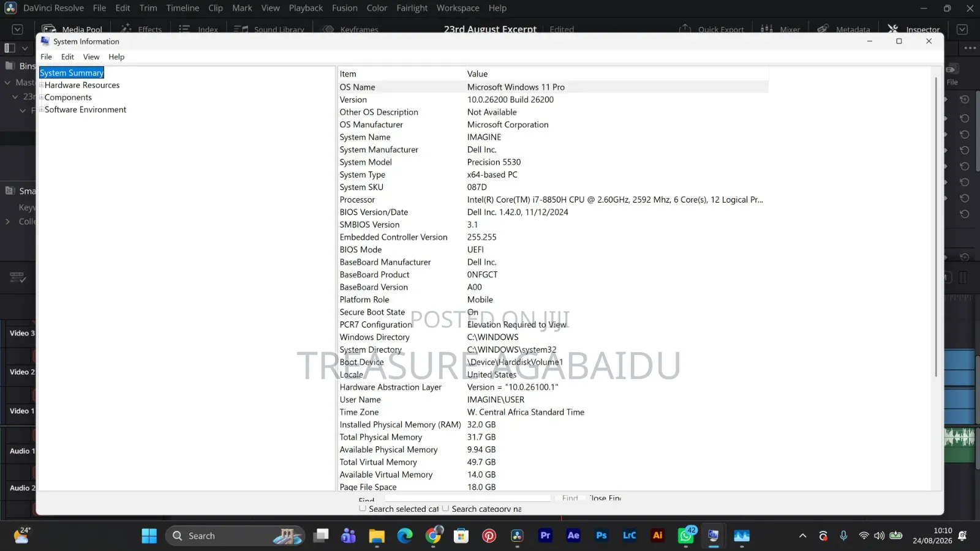Click the details list vertical scrollbar

pyautogui.click(x=935, y=227)
